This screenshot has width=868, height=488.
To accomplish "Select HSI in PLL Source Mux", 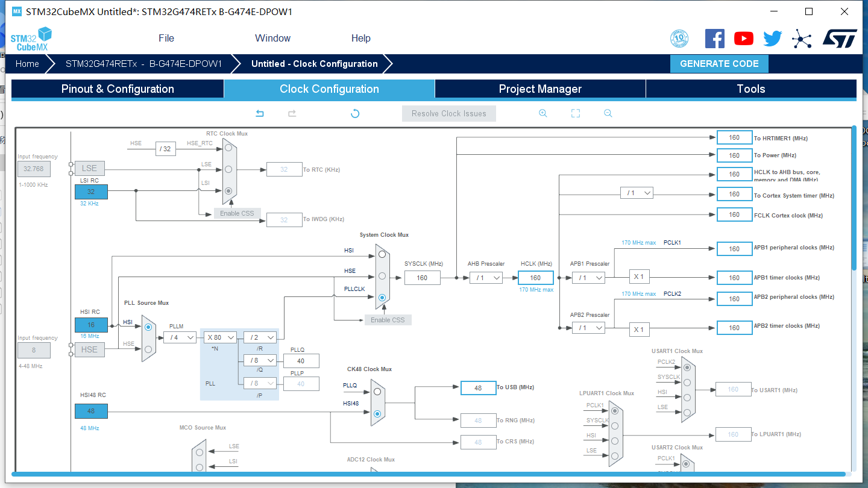I will [148, 327].
